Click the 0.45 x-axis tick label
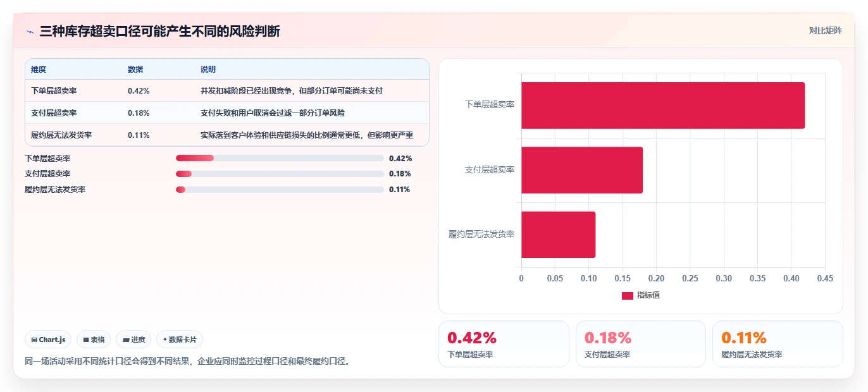This screenshot has width=868, height=392. 825,278
